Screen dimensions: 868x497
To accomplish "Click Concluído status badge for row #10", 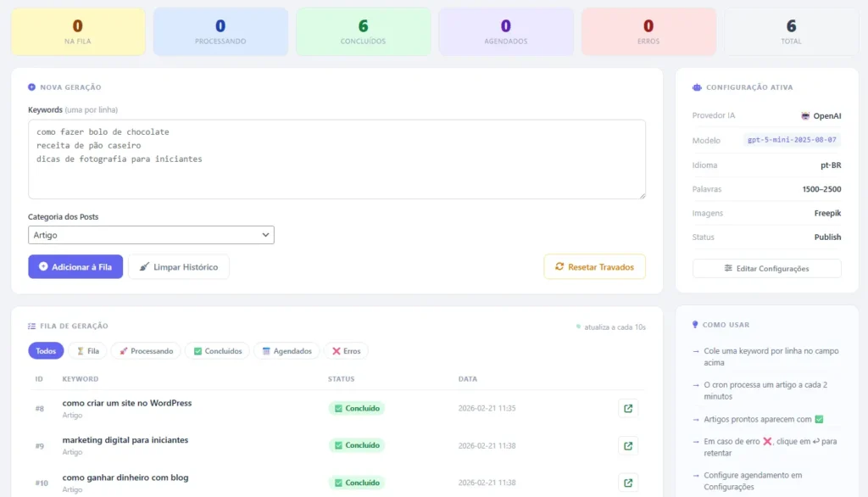I will [357, 483].
